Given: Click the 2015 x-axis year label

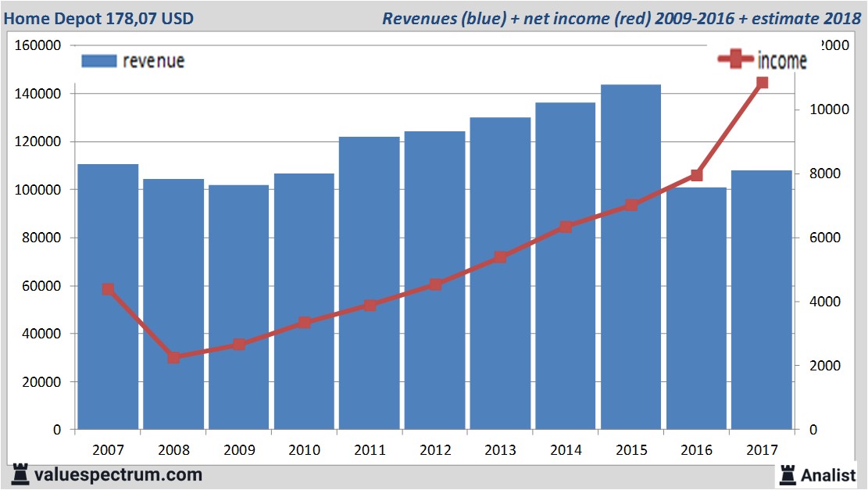Looking at the screenshot, I should click(x=631, y=449).
